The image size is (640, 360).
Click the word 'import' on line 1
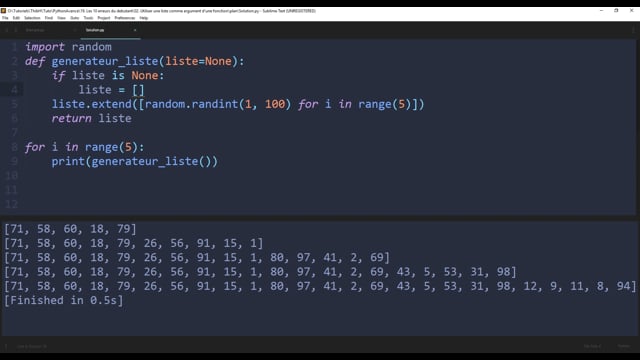pyautogui.click(x=45, y=47)
